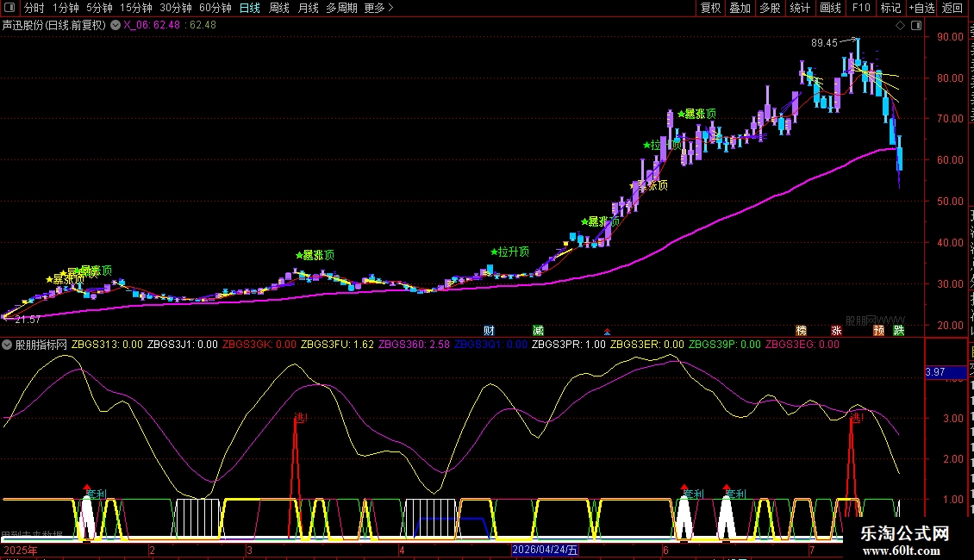Screen dimensions: 974x560
Task: Click the 3.97 indicator axis value box
Action: pos(946,372)
